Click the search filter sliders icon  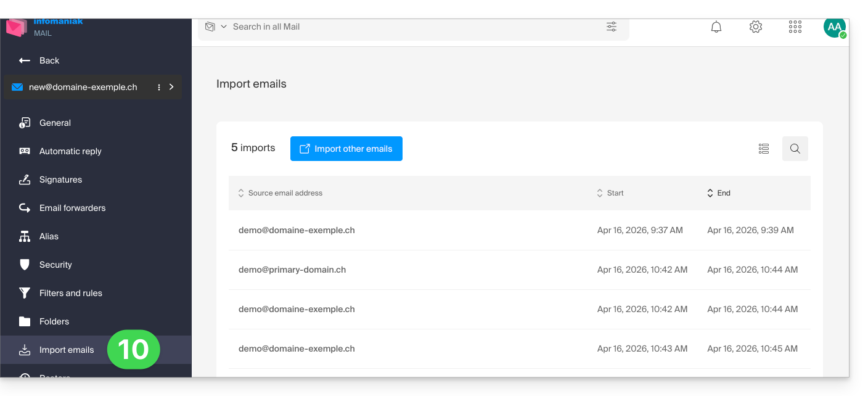pyautogui.click(x=612, y=27)
